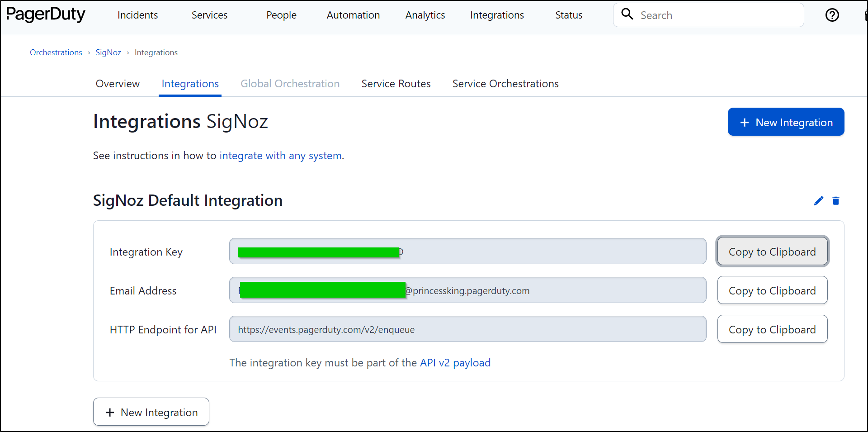Click the magnifying glass search icon
Screen dimensions: 868x432
[627, 14]
